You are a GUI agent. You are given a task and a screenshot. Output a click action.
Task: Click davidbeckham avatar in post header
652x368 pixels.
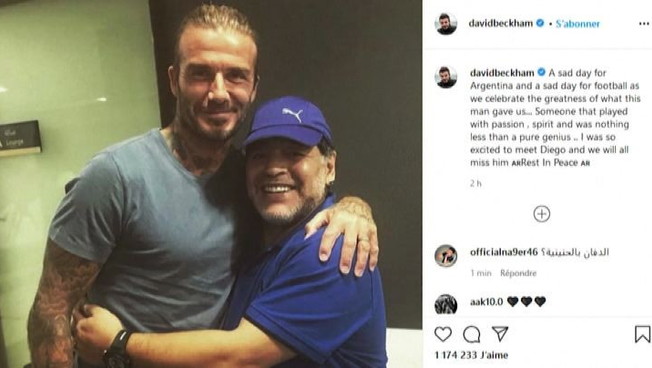tap(446, 24)
